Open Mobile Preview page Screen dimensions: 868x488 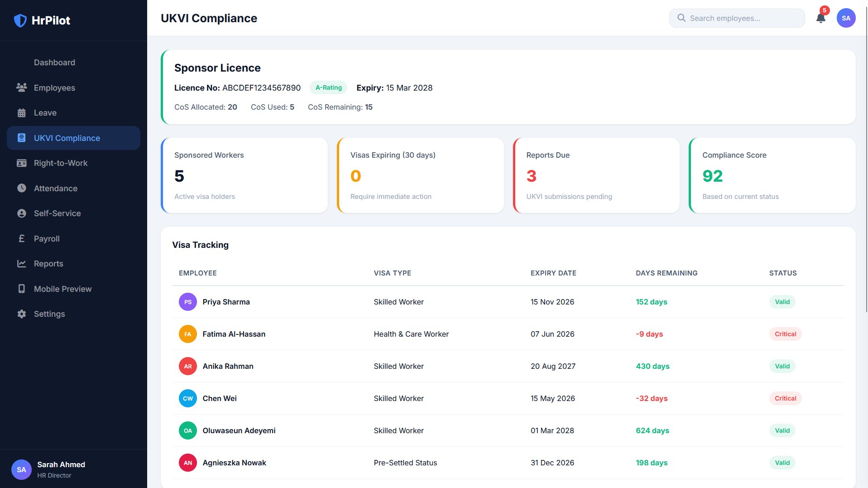point(73,289)
